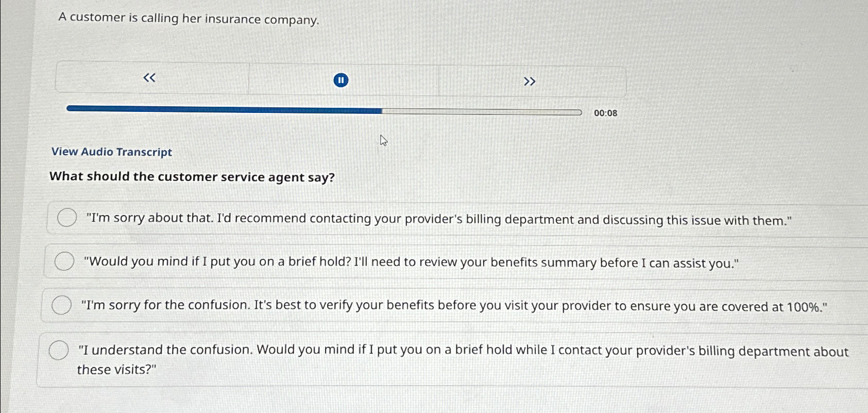Viewport: 868px width, 413px height.
Task: Click the scenario text about the insurance call
Action: coord(189,19)
